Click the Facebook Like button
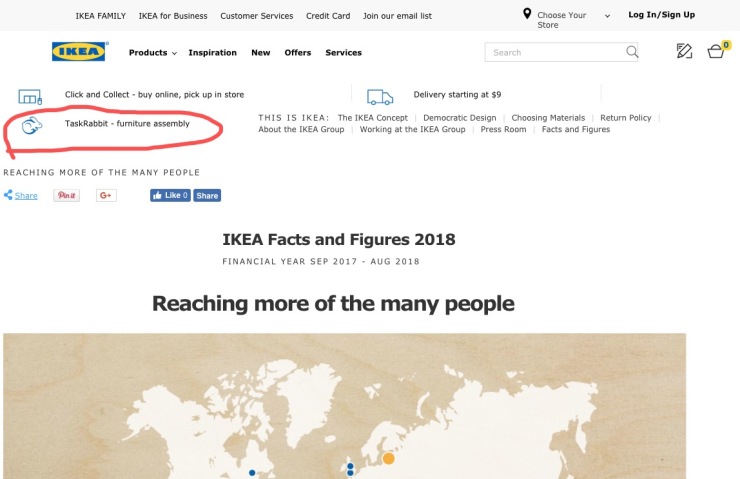 [170, 195]
